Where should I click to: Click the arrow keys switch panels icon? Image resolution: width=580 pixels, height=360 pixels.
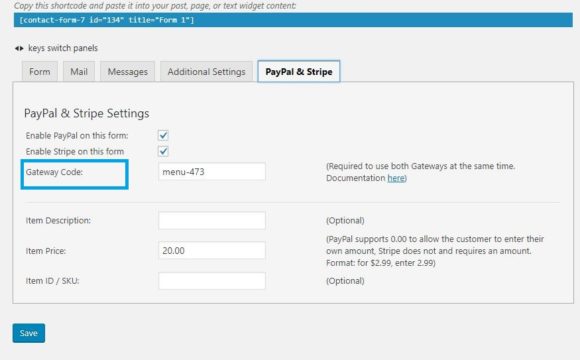point(19,48)
